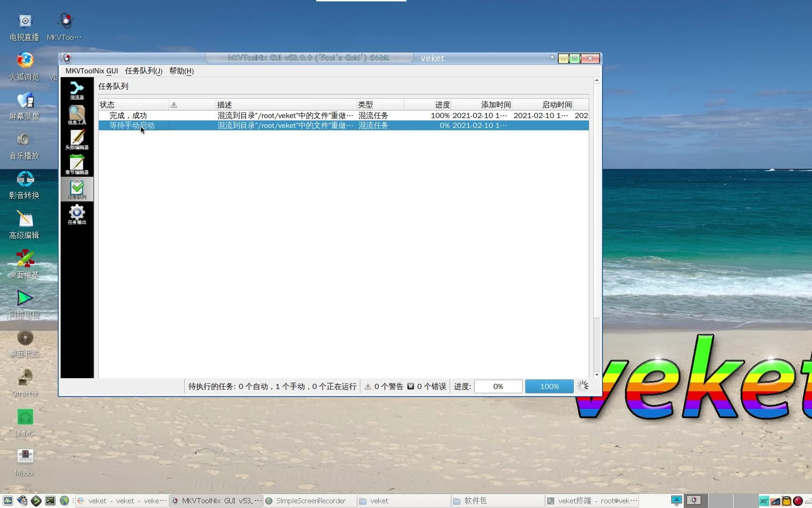Open the 屏幕录像 screen recorder icon
The width and height of the screenshot is (812, 508).
[24, 106]
